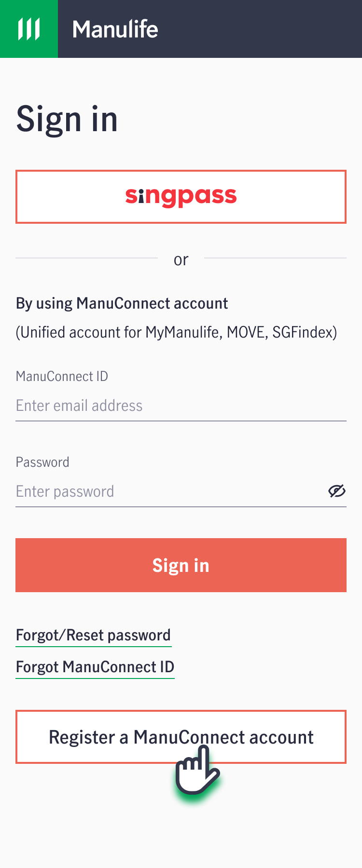Open the Forgot ManuConnect ID link
The image size is (362, 868).
click(95, 667)
